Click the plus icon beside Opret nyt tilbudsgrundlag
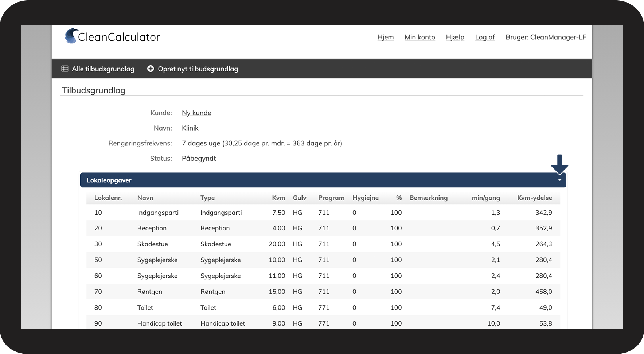644x354 pixels. 151,69
